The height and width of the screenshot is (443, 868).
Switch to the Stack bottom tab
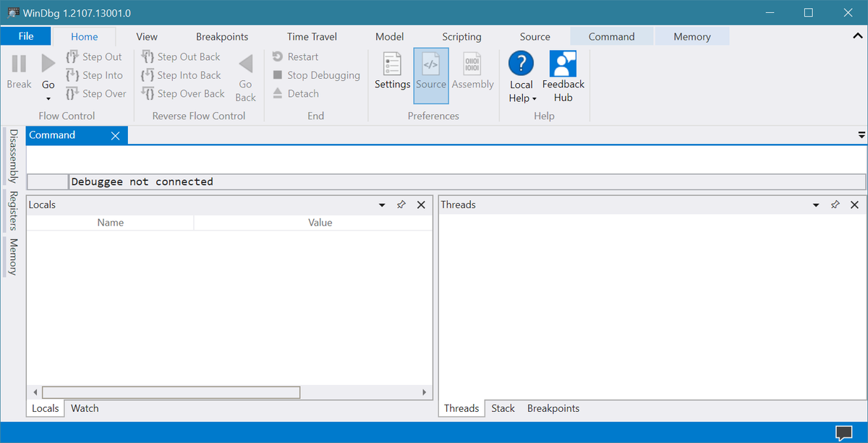click(x=503, y=408)
